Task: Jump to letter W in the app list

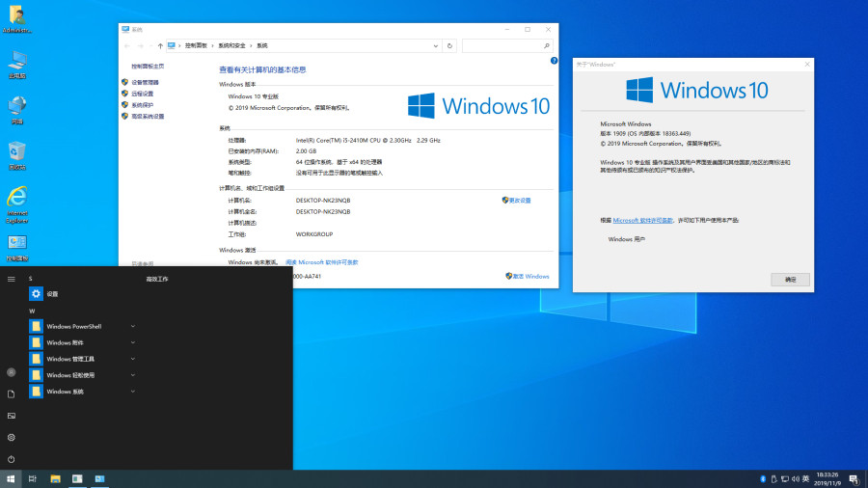Action: [x=32, y=311]
